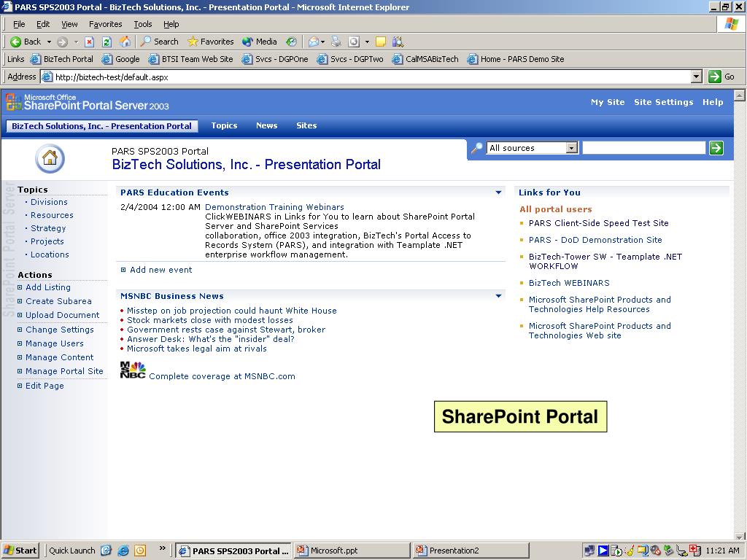This screenshot has width=747, height=560.
Task: Open the Help menu in menu bar
Action: click(171, 24)
